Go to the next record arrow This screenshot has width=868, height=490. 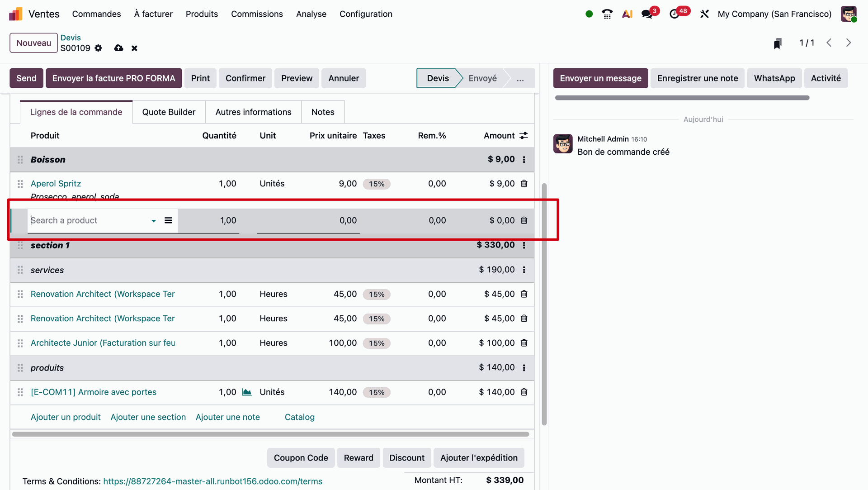click(849, 43)
